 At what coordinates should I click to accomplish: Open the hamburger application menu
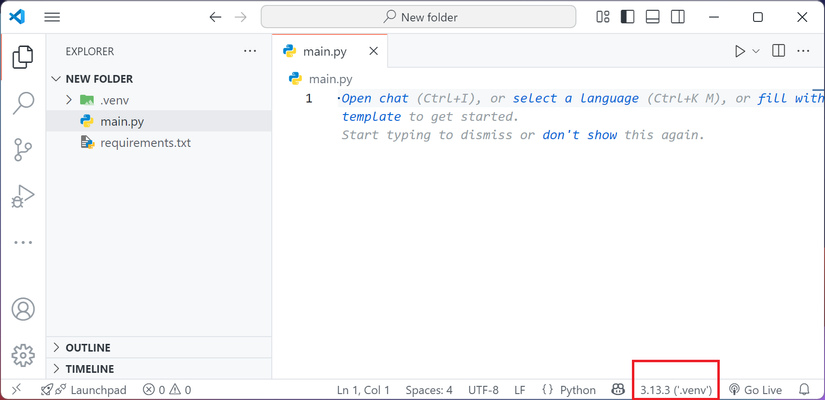tap(52, 17)
